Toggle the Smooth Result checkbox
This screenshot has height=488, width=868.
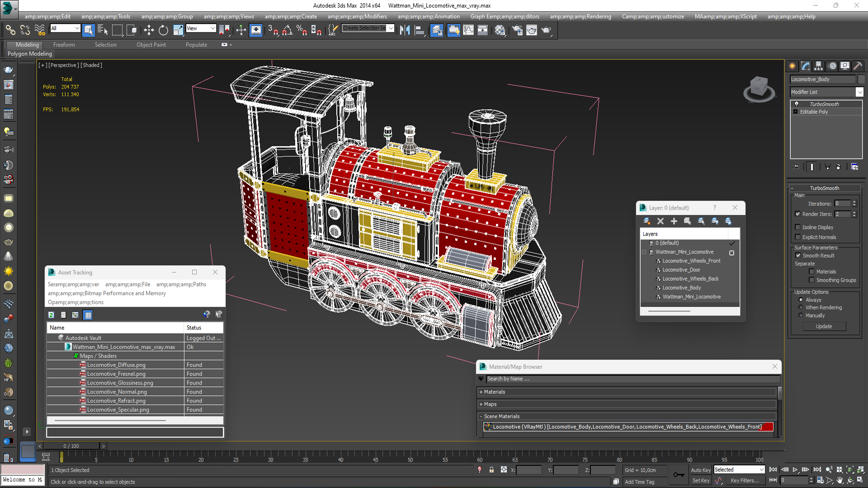[798, 255]
